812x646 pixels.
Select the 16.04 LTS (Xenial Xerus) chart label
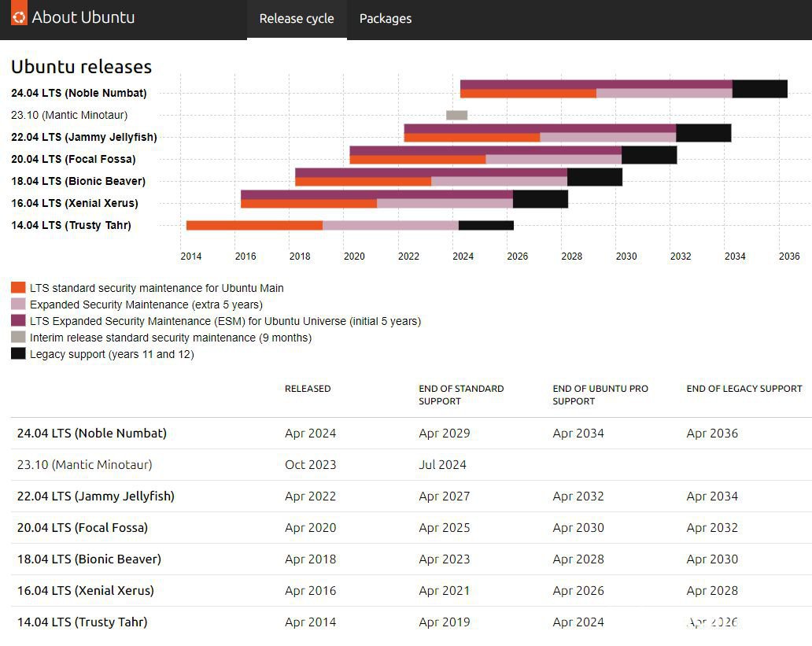tap(75, 203)
